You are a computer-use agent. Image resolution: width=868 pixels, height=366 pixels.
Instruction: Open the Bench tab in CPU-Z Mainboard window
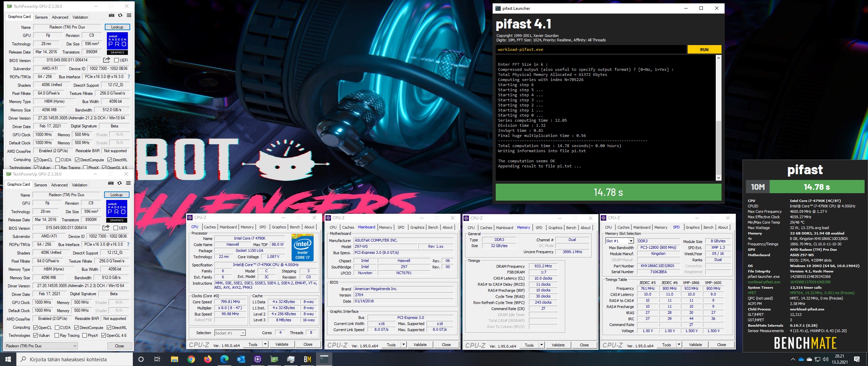pyautogui.click(x=433, y=227)
